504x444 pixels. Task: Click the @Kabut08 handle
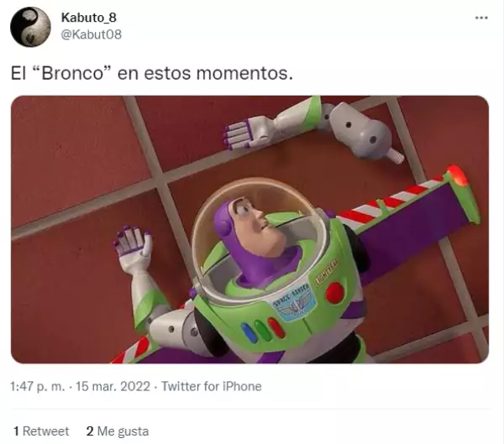92,34
